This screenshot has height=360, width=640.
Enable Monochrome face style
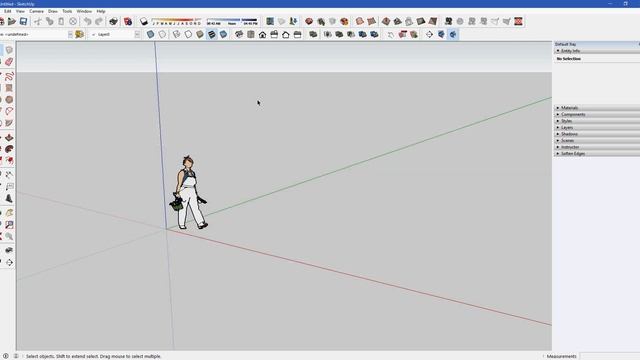(223, 35)
